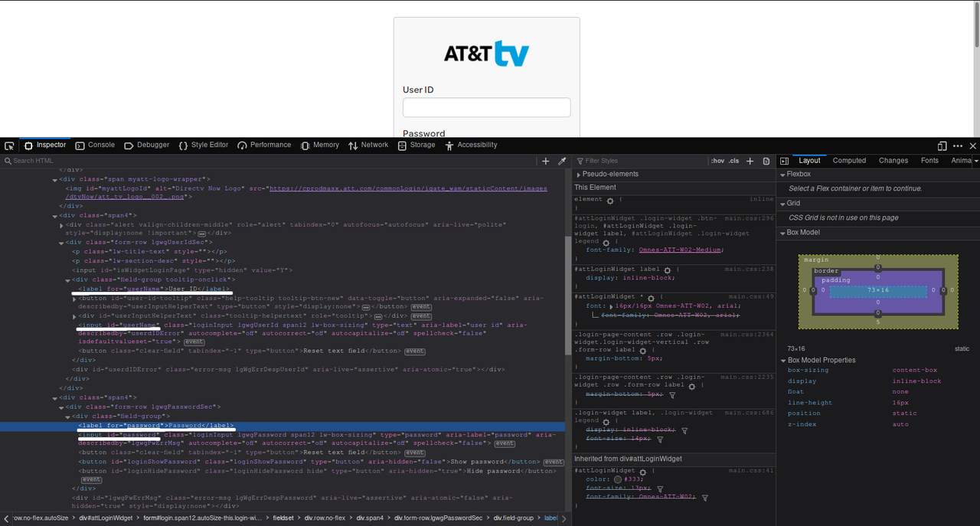Viewport: 980px width, 526px height.
Task: Collapse the form-row lgwgUserIdSec div node
Action: 61,243
